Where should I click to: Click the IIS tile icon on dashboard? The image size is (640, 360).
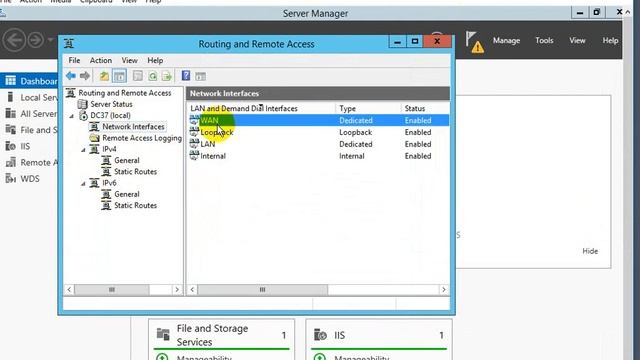(320, 335)
